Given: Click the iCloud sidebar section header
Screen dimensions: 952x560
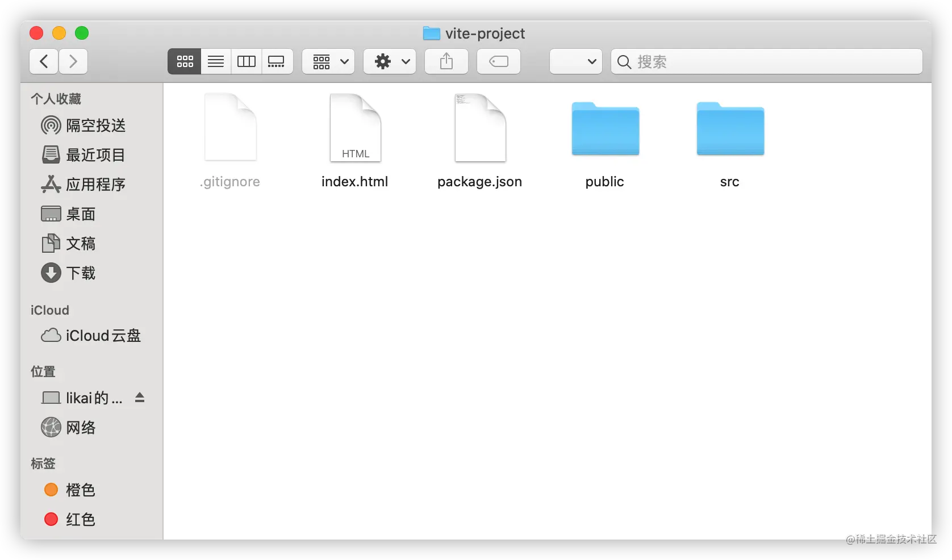Looking at the screenshot, I should tap(50, 310).
